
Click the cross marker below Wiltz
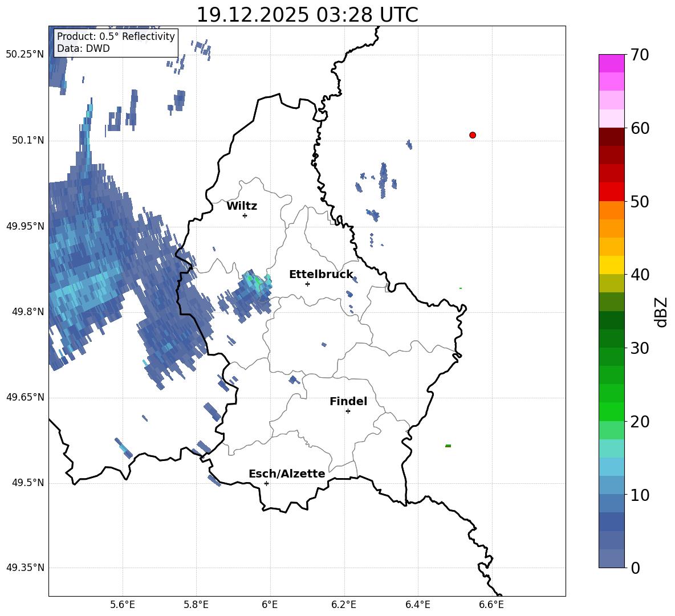click(245, 215)
